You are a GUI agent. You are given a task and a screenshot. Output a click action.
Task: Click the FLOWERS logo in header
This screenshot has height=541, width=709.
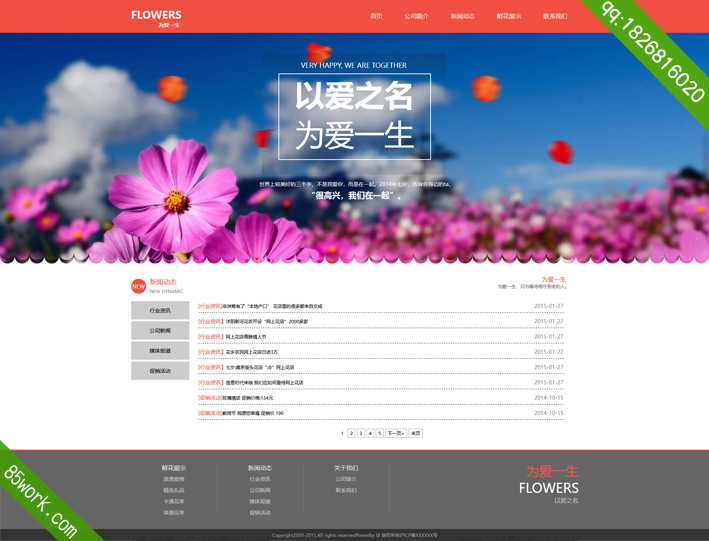(156, 17)
